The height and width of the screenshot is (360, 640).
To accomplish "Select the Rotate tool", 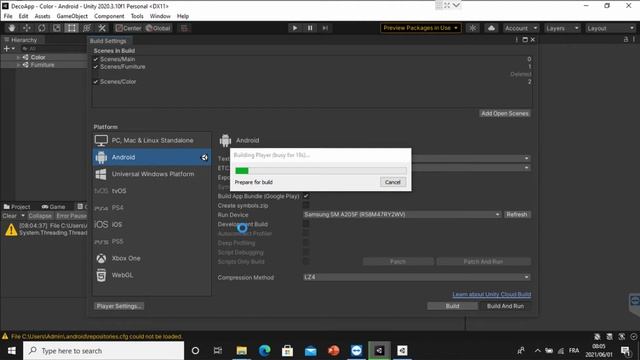I will click(x=42, y=28).
